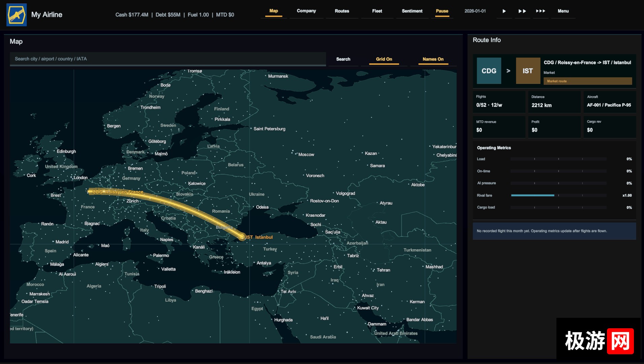Image resolution: width=644 pixels, height=364 pixels.
Task: Open the Company tab
Action: point(306,11)
